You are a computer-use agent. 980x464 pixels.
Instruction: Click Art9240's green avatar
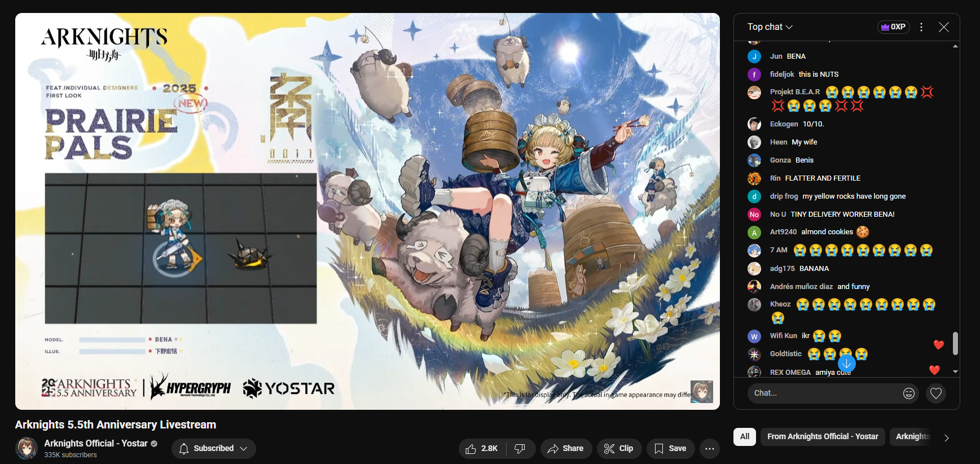754,233
